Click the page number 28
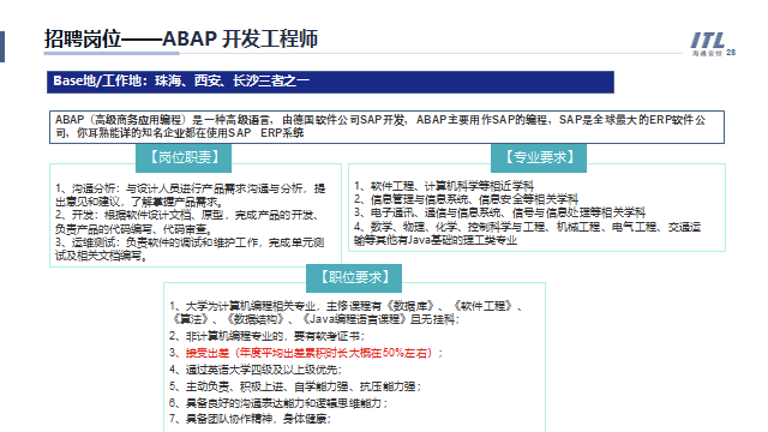Image resolution: width=768 pixels, height=432 pixels. click(x=731, y=52)
